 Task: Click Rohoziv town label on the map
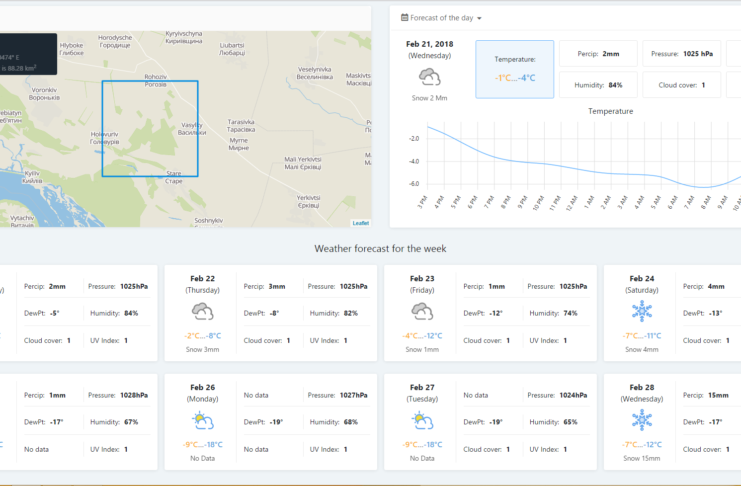point(155,80)
